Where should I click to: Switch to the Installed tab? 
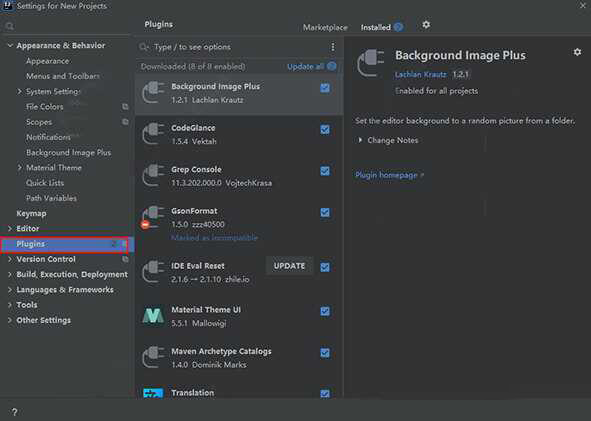click(x=376, y=28)
